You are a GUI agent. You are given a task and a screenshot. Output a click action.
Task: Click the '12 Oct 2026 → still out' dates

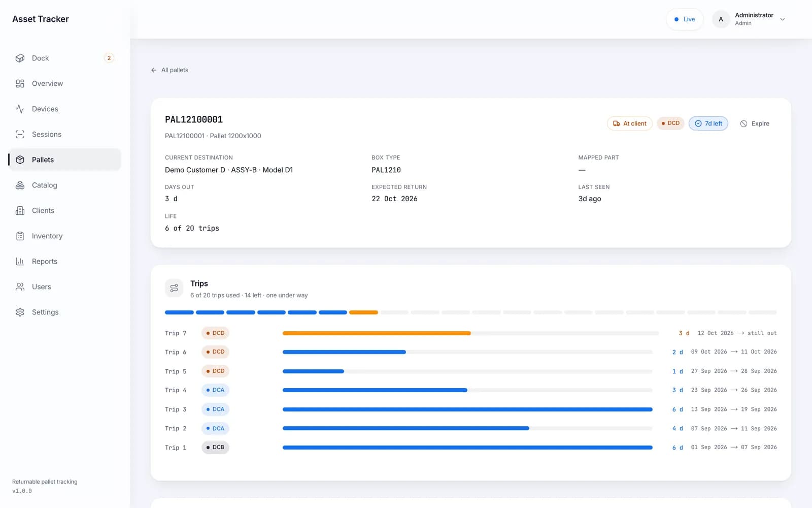(737, 333)
